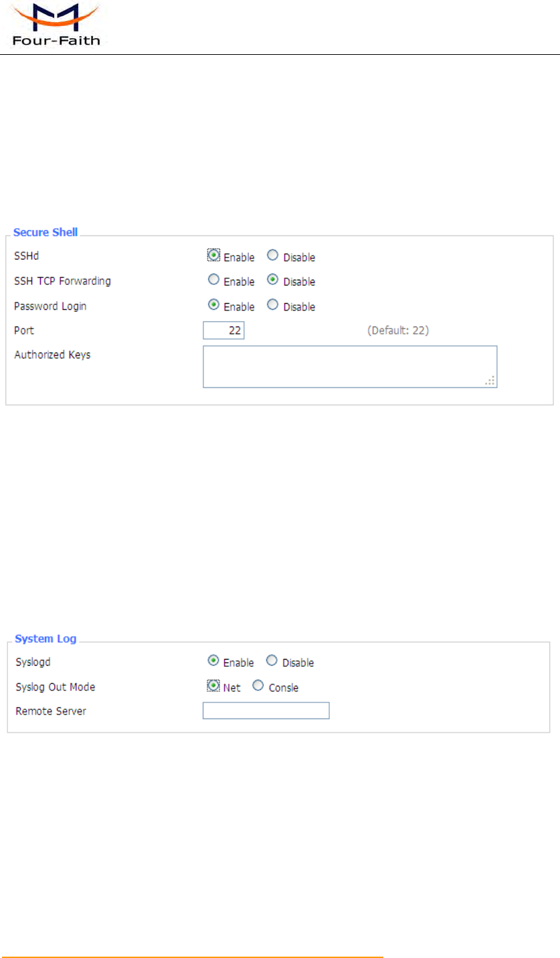Click the Remote Server input field
Image resolution: width=560 pixels, height=958 pixels.
coord(266,710)
